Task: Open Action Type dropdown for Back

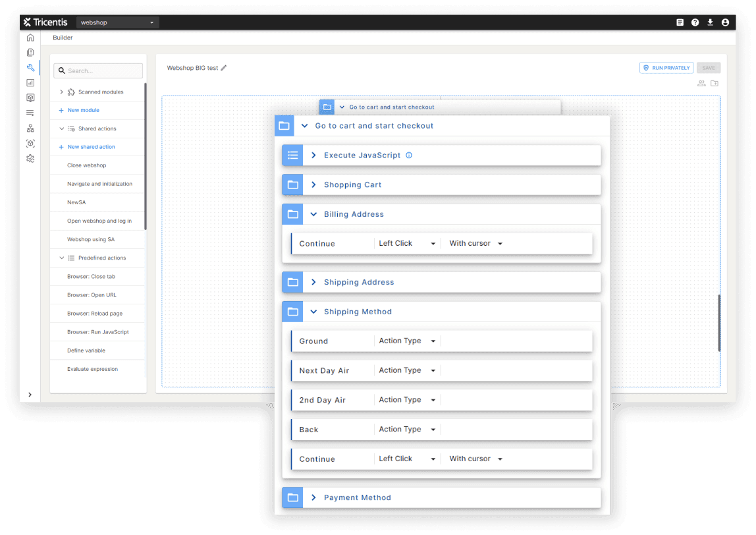Action: pos(407,430)
